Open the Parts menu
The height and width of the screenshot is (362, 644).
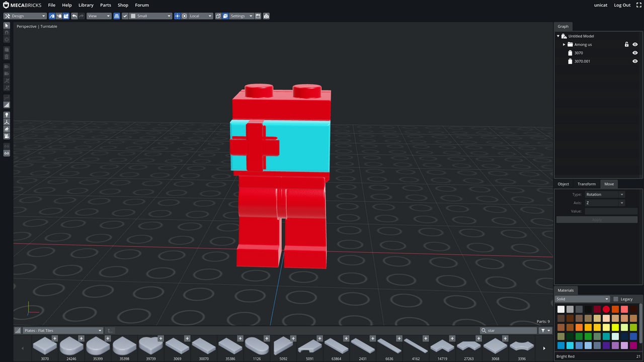(x=106, y=5)
